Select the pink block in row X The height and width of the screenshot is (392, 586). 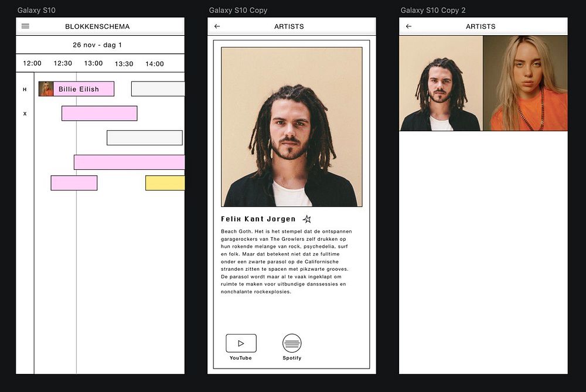pos(100,113)
